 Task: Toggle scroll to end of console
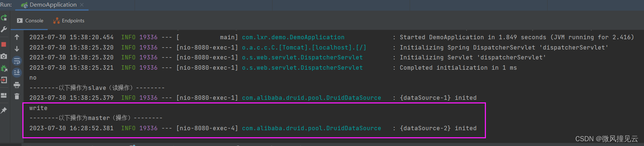pos(17,73)
